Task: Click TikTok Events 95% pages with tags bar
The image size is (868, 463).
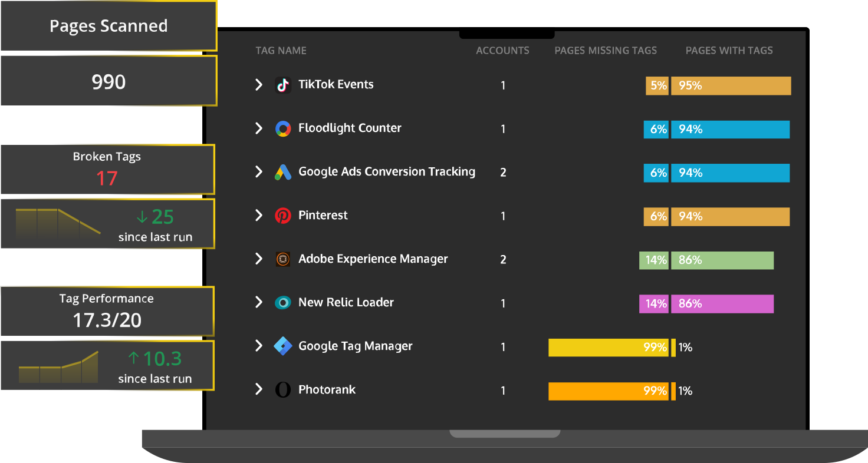Action: pyautogui.click(x=731, y=86)
